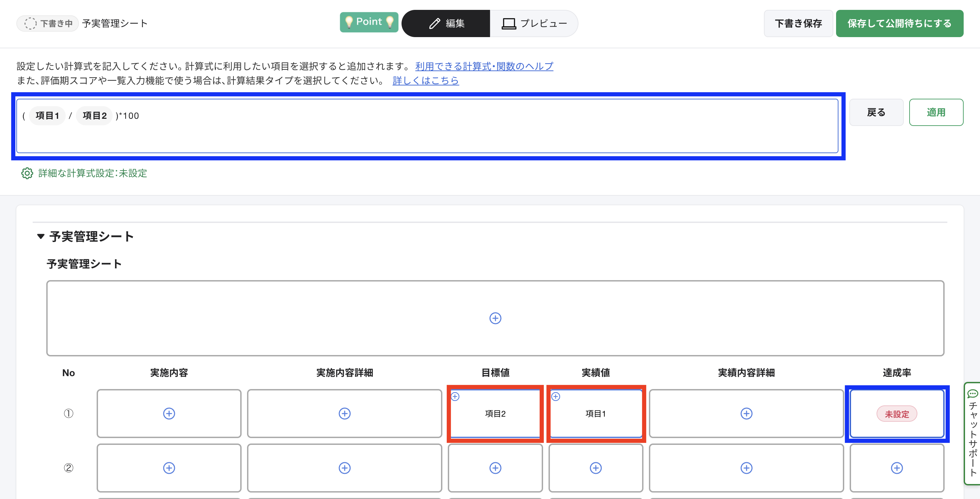Click the chat bubble icon on チャットサポート

973,393
